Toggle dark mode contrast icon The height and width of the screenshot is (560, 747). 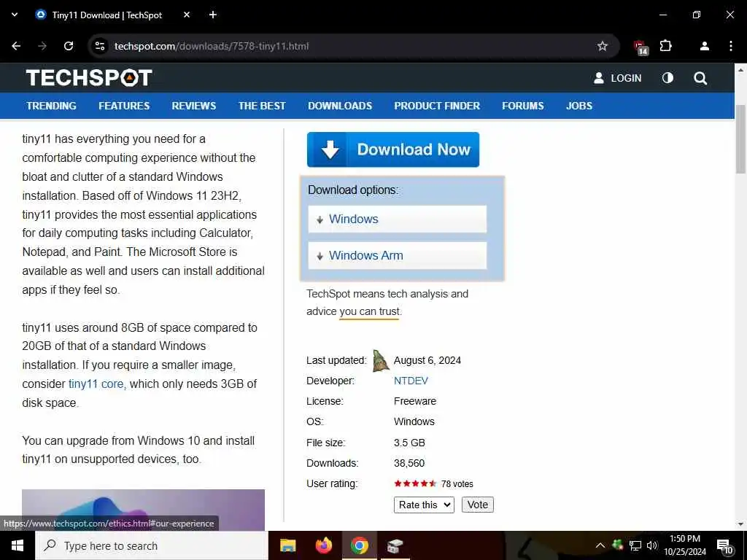pyautogui.click(x=667, y=77)
